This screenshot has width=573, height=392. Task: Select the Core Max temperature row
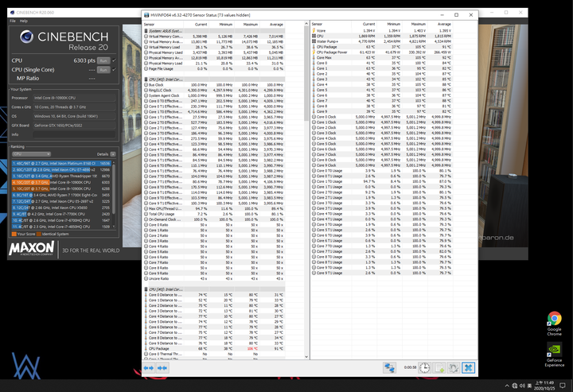(382, 58)
